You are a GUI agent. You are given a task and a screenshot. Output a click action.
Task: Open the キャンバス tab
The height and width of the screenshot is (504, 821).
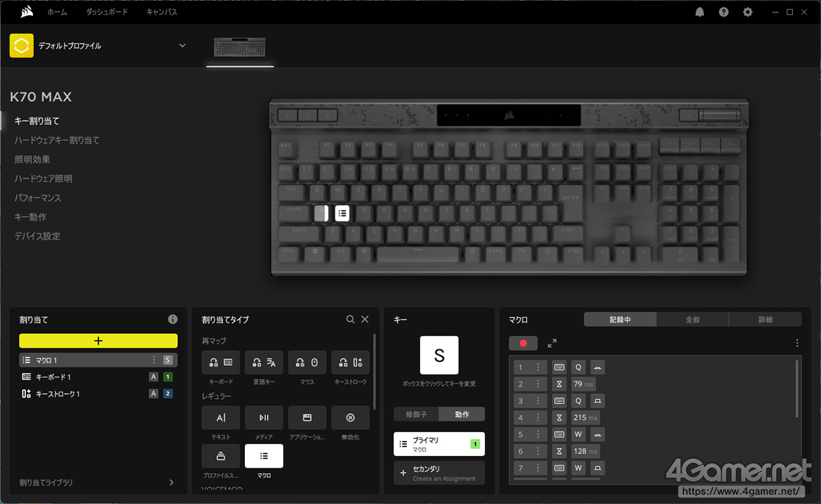(x=161, y=12)
